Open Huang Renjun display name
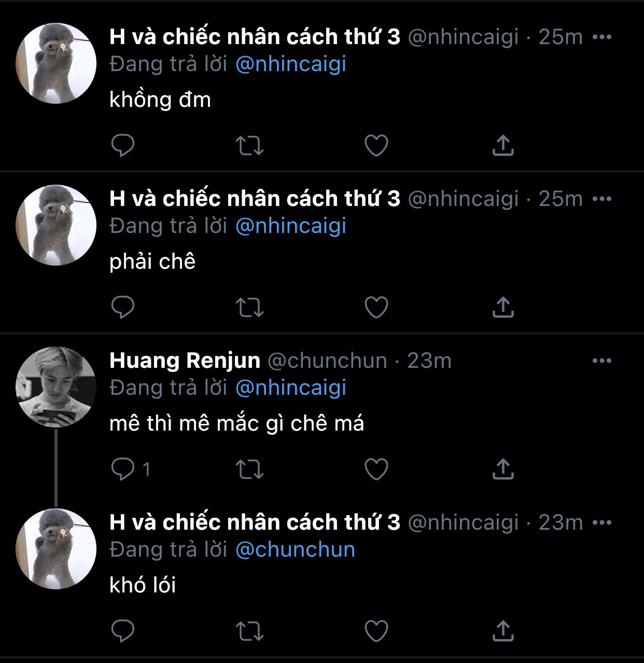The width and height of the screenshot is (644, 663). point(185,361)
